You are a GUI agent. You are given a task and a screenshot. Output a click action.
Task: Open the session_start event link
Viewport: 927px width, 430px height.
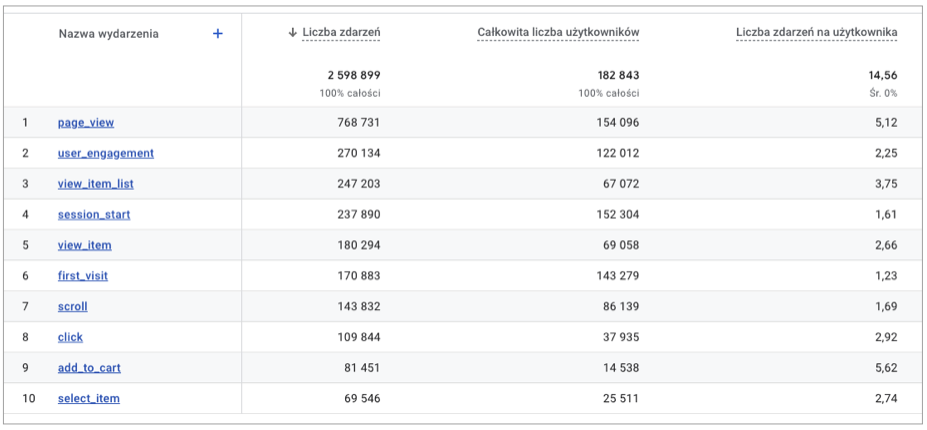[x=94, y=214]
